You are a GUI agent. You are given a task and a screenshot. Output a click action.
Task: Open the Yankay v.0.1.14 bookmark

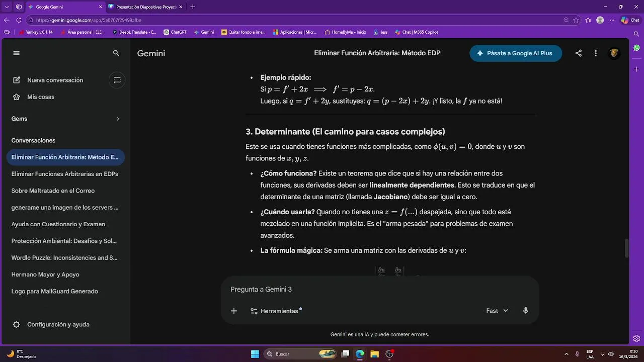tap(35, 32)
